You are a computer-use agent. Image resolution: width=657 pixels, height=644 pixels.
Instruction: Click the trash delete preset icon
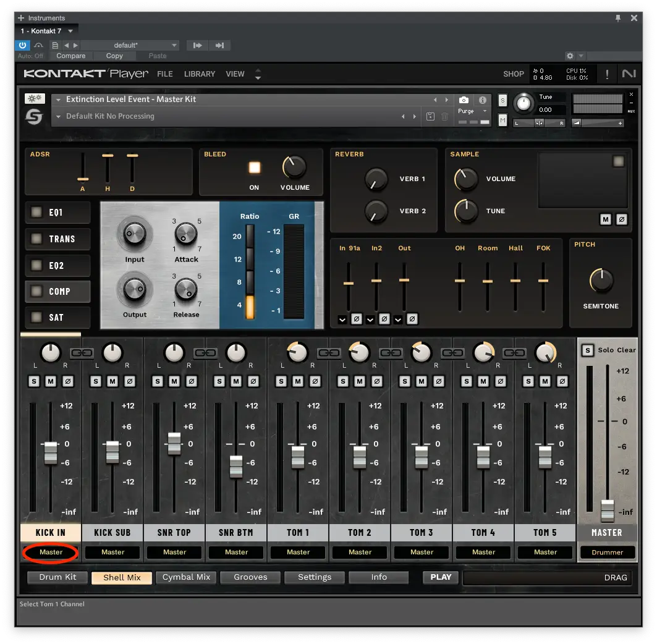point(444,116)
